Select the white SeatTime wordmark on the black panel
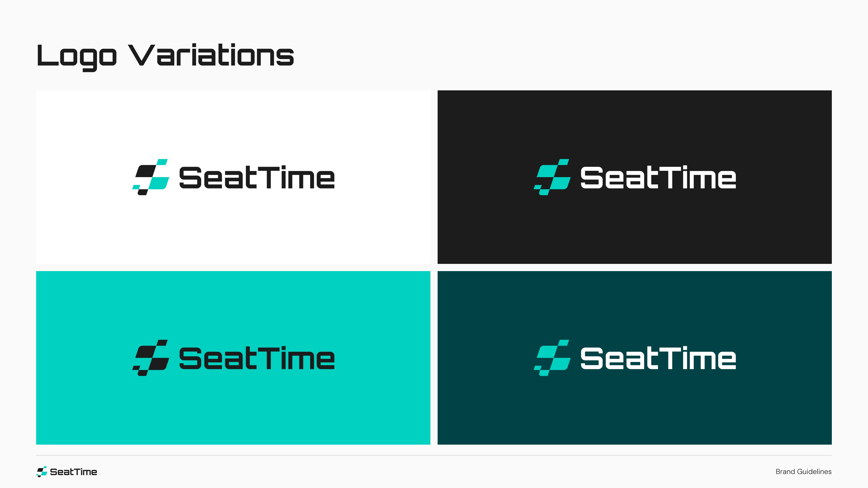This screenshot has height=488, width=868. [x=658, y=177]
